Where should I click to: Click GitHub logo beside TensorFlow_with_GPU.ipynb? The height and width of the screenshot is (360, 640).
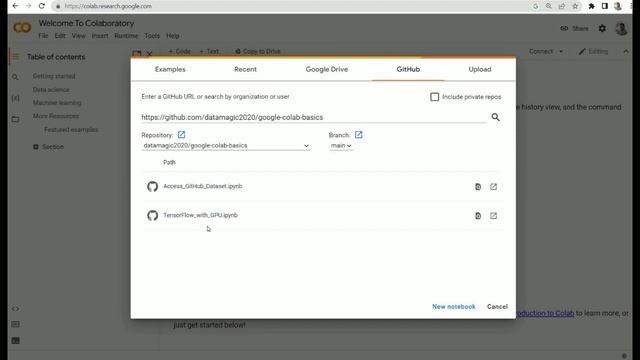[x=152, y=216]
